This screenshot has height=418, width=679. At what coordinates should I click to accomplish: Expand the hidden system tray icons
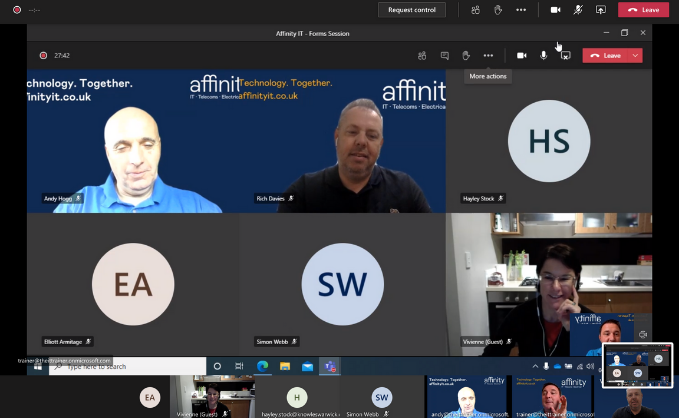tap(535, 366)
